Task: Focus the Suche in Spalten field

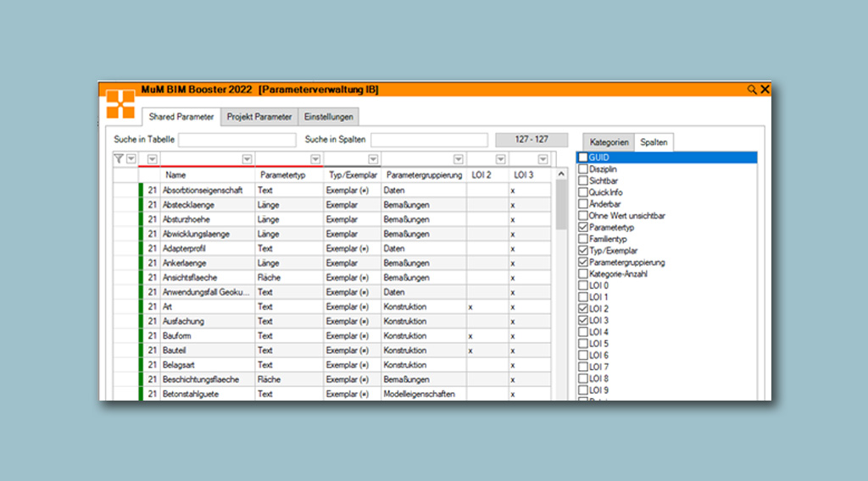Action: coord(429,140)
